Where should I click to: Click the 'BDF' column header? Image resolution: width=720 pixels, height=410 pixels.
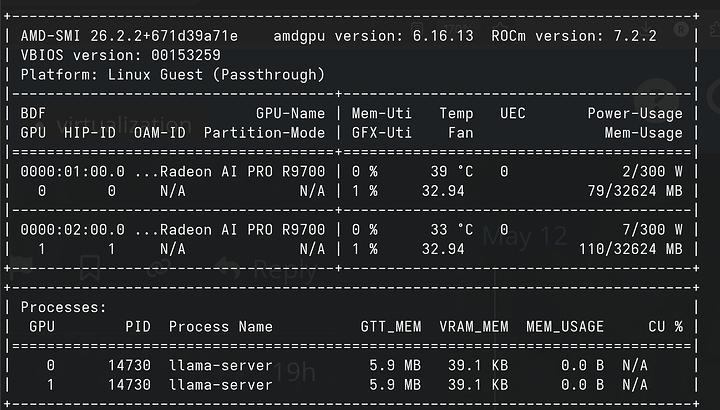coord(33,113)
